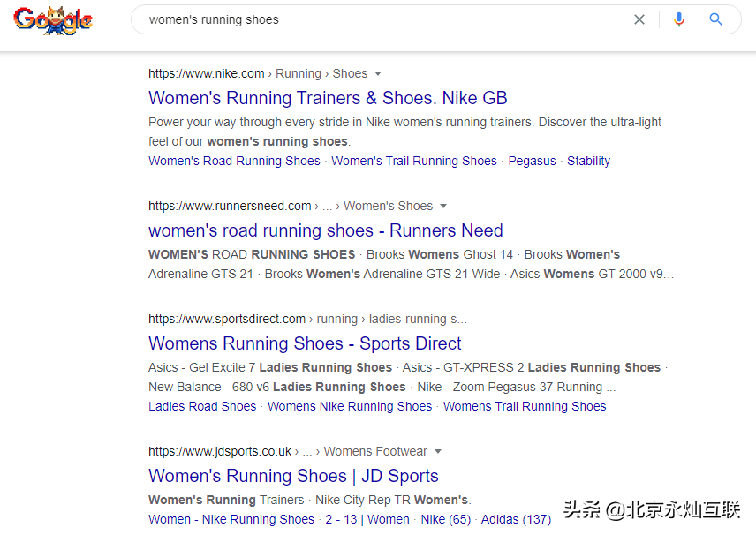Visit Womens Nike Running Shoes sitelink
Viewport: 756px width, 535px height.
click(350, 406)
